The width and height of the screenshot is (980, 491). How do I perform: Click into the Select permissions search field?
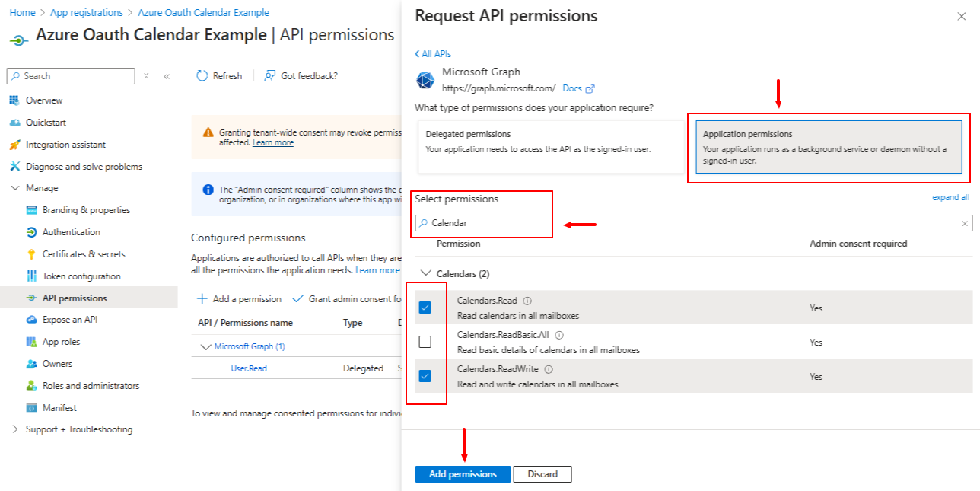[693, 223]
